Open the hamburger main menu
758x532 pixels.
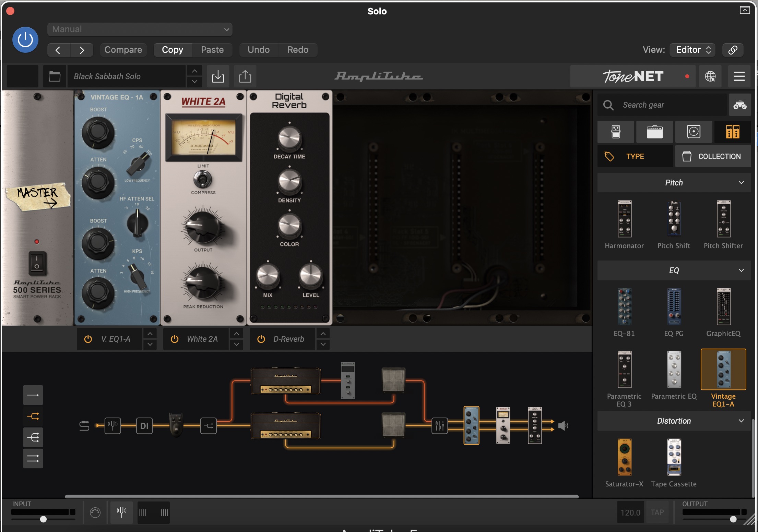pos(739,76)
